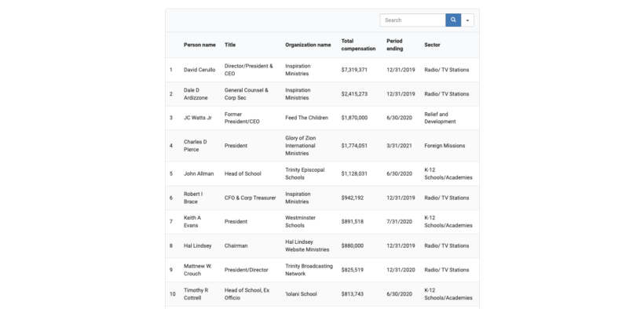Click the 7/31/2020 period ending date
Image resolution: width=644 pixels, height=309 pixels.
point(399,222)
